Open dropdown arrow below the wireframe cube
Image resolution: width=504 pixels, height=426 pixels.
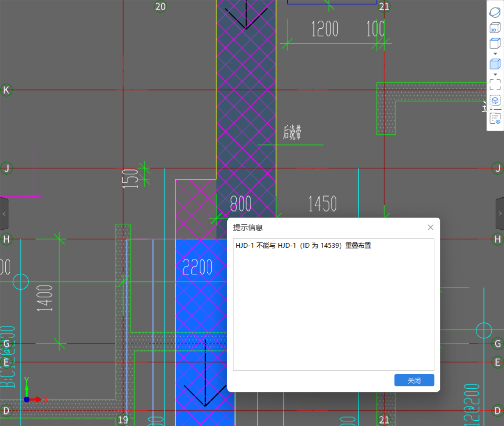pos(495,54)
